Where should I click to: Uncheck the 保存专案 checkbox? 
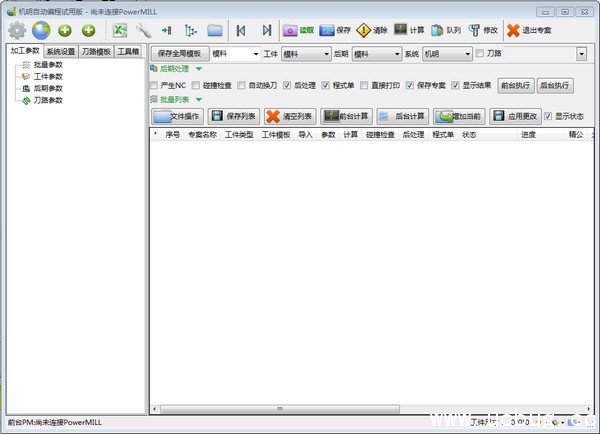[x=410, y=86]
